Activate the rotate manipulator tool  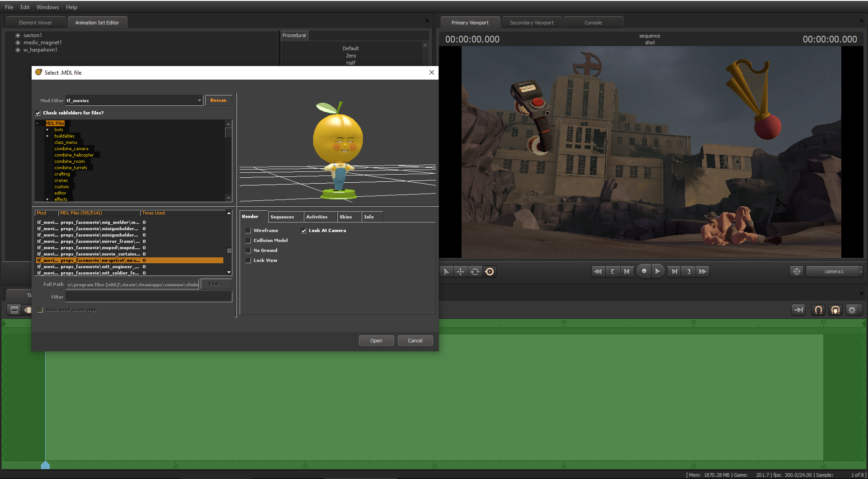coord(475,271)
